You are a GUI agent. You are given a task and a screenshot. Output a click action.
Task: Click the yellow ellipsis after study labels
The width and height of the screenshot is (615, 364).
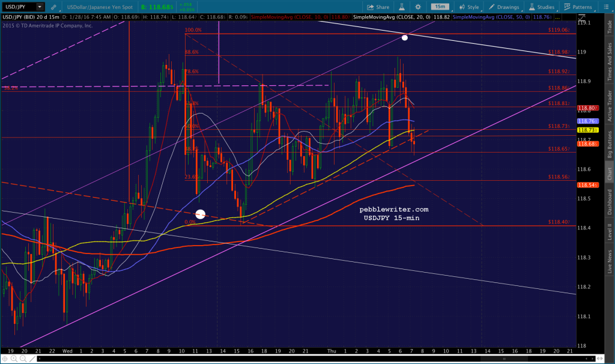click(557, 17)
